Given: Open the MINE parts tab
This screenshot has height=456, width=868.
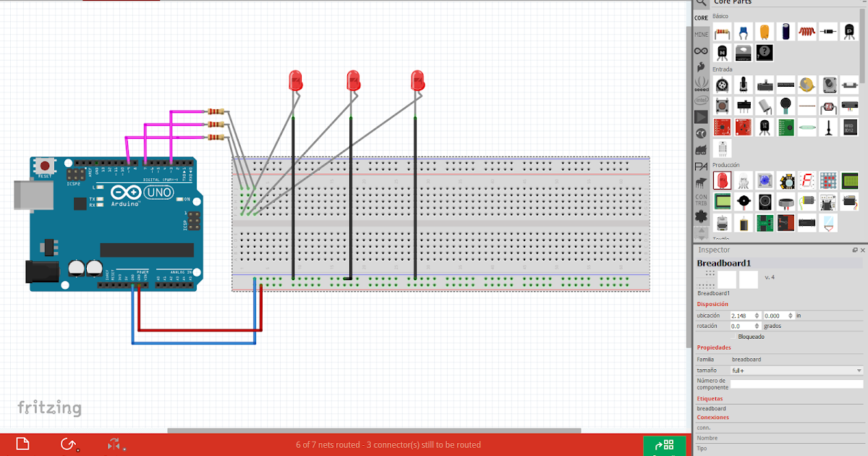Looking at the screenshot, I should (x=701, y=33).
